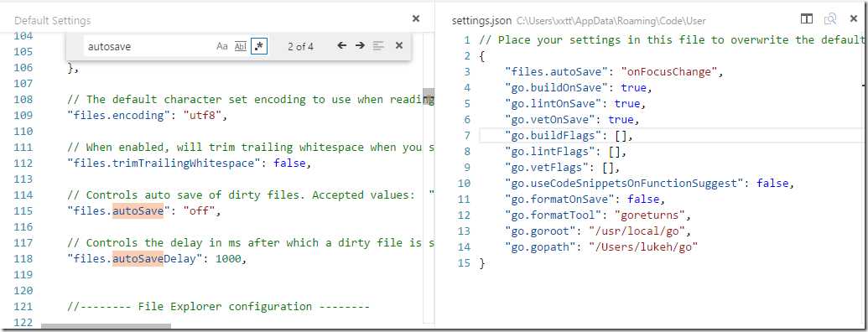
Task: Click "go.formatOnSave" in settings.json
Action: [x=560, y=200]
